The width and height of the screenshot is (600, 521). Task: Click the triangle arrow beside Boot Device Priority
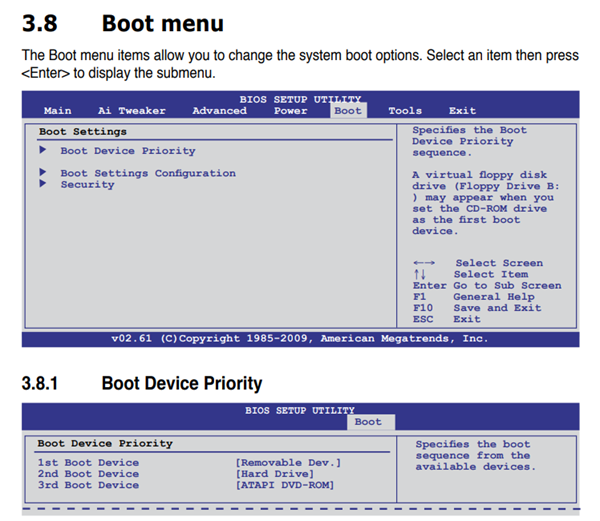tap(43, 151)
